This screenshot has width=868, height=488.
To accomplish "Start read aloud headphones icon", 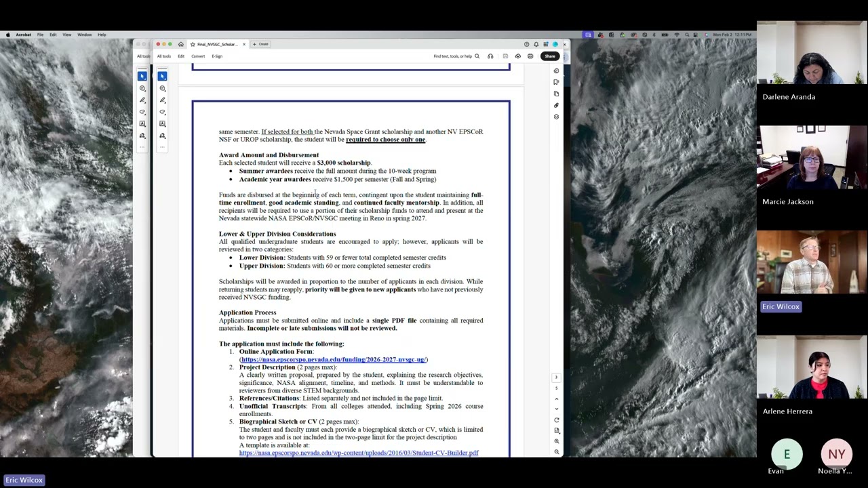I will [490, 56].
